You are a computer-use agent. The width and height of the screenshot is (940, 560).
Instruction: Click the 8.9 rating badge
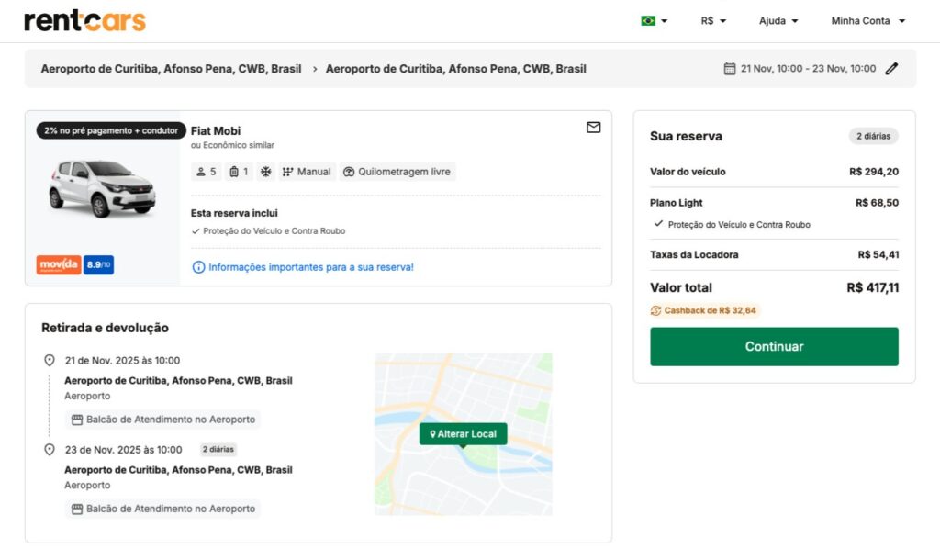tap(98, 265)
